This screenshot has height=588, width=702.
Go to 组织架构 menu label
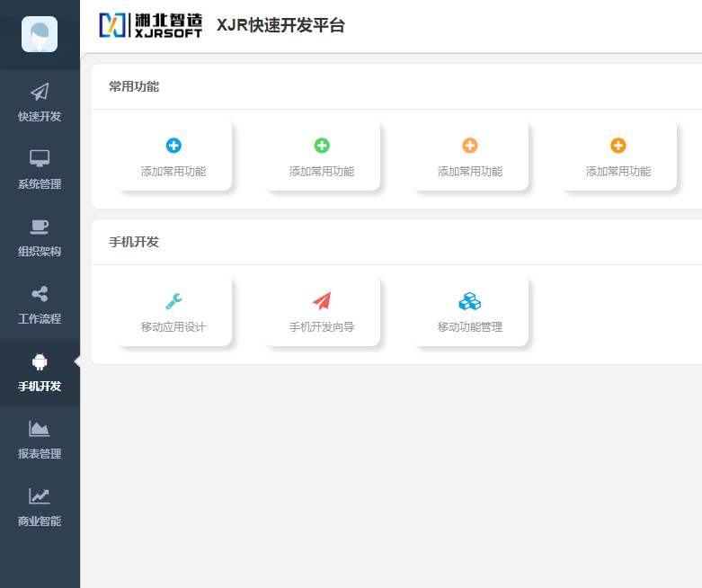click(40, 252)
